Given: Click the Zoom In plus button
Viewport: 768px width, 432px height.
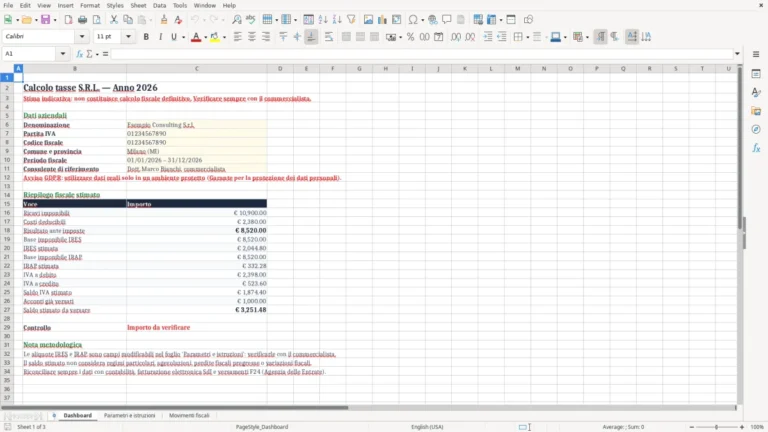Looking at the screenshot, I should click(742, 427).
